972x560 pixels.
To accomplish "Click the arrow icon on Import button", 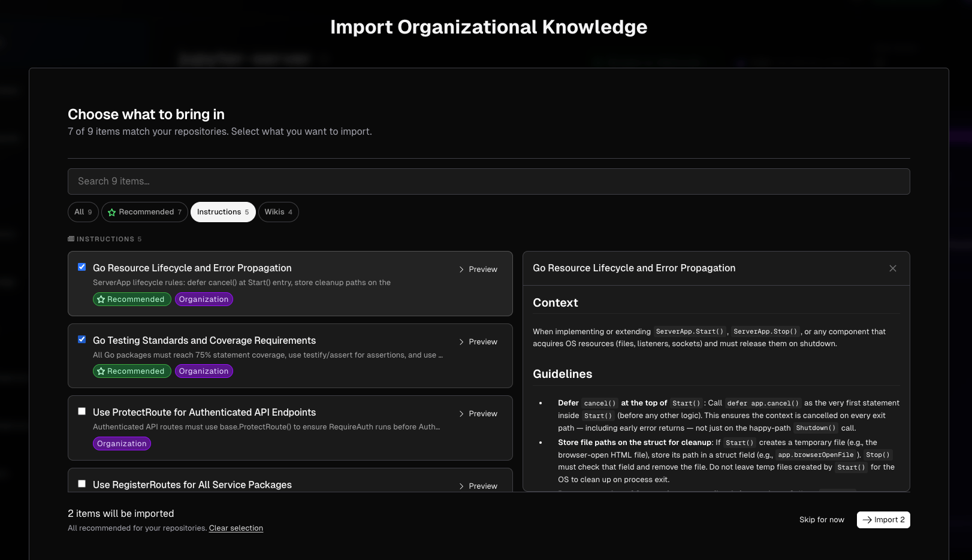I will coord(867,520).
